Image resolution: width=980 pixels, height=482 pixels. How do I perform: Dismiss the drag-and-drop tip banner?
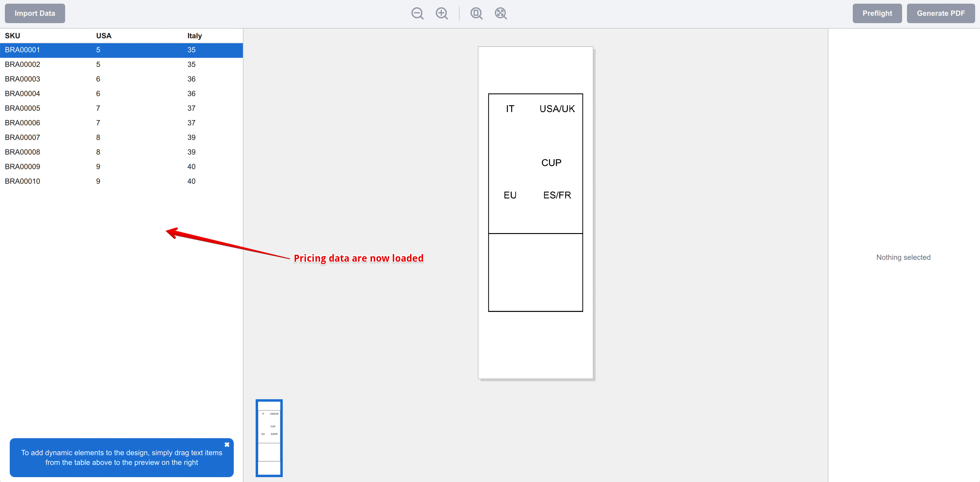pos(227,444)
